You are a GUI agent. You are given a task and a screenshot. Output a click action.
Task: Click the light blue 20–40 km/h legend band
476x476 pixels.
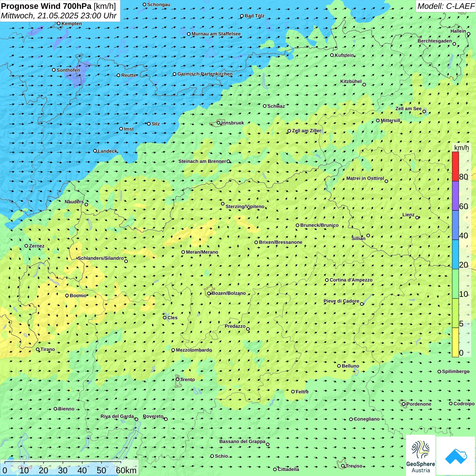pos(455,254)
